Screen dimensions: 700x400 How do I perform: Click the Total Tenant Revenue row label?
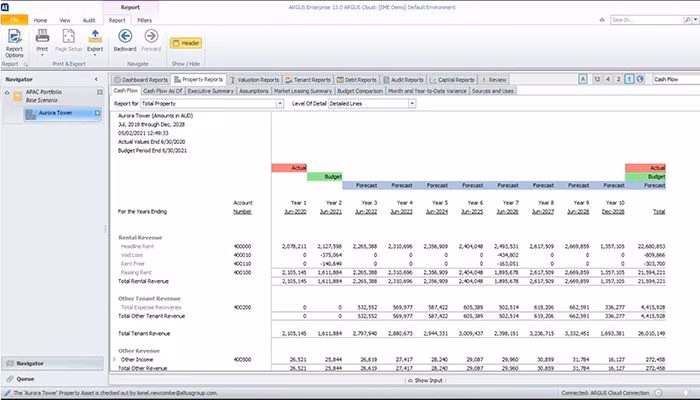click(144, 333)
